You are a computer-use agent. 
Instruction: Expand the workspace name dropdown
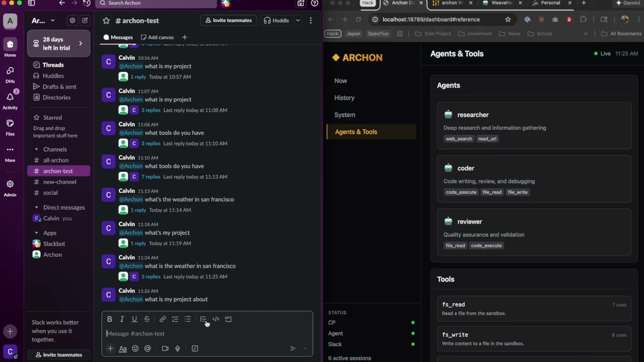(42, 21)
